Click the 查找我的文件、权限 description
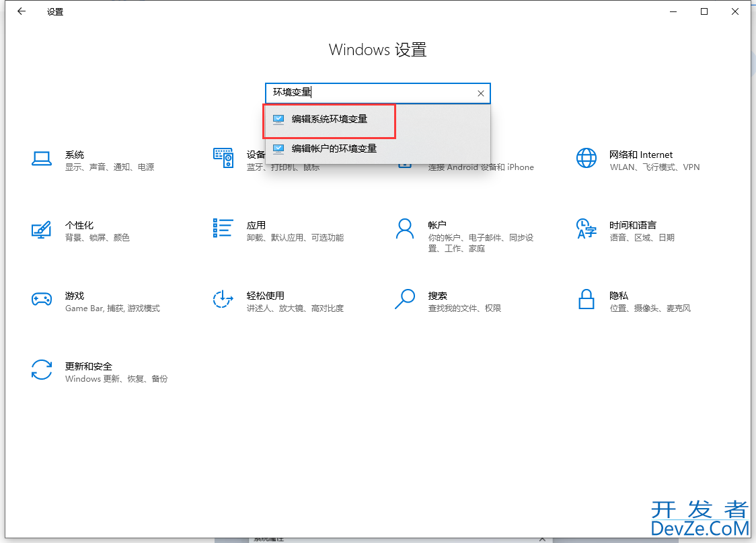 pos(465,308)
